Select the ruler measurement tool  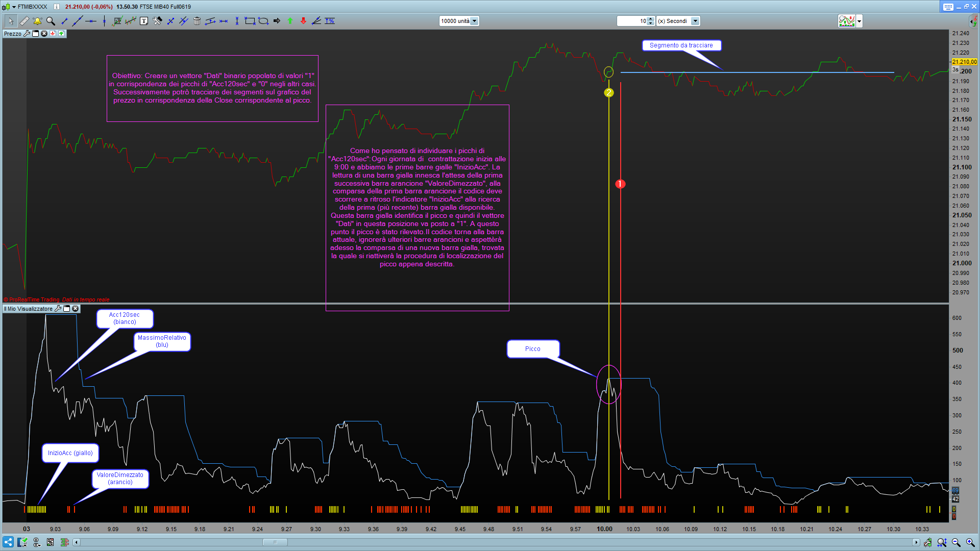click(x=24, y=21)
